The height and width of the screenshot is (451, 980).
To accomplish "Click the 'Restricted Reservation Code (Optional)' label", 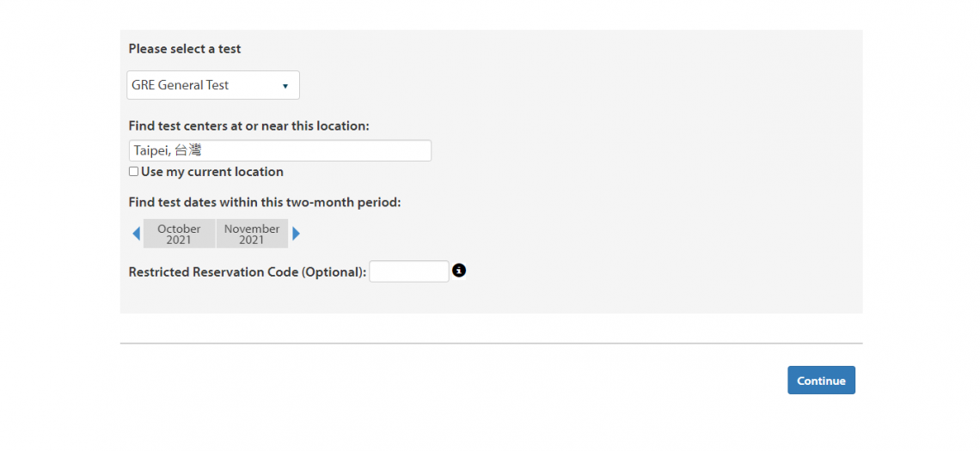I will click(248, 272).
